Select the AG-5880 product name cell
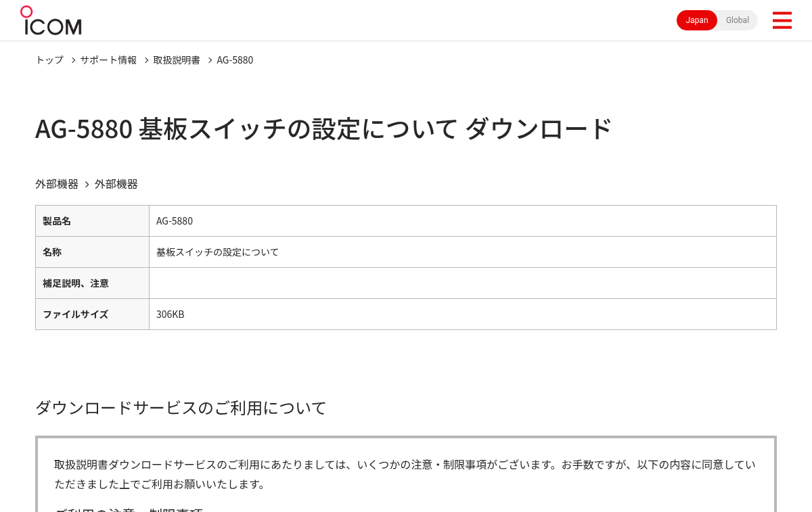Screen dimensions: 812x512 (463, 221)
